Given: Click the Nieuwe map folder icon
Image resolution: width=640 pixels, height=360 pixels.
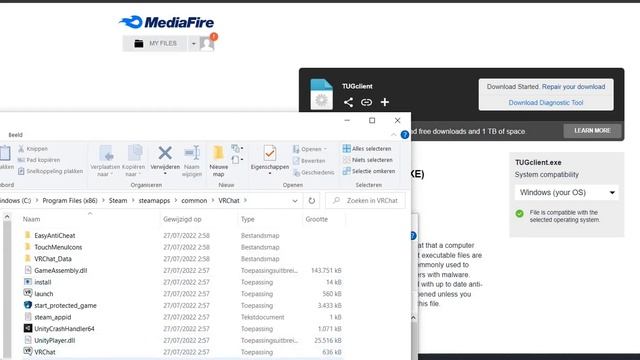Looking at the screenshot, I should coord(218,153).
